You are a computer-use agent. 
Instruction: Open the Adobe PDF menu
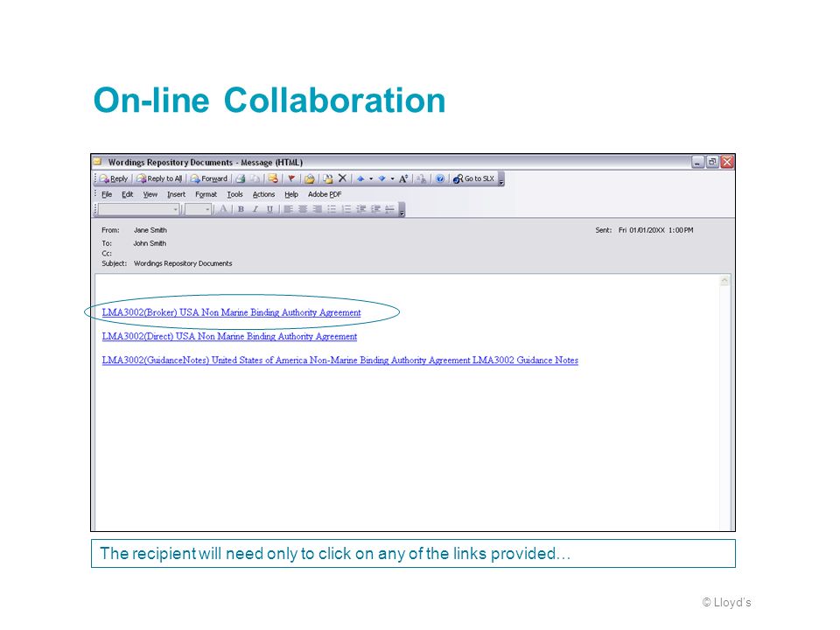click(x=325, y=194)
